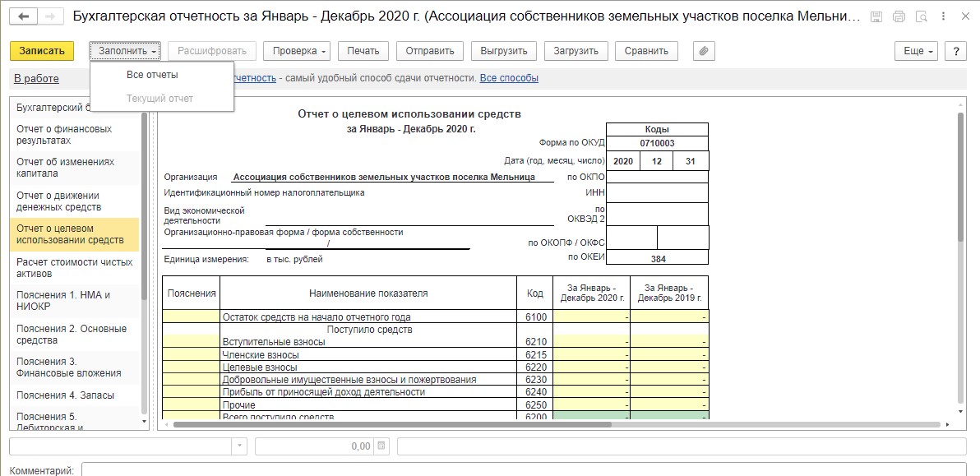Click the organization name Ассоциация собственников text
This screenshot has width=980, height=476.
[x=384, y=177]
